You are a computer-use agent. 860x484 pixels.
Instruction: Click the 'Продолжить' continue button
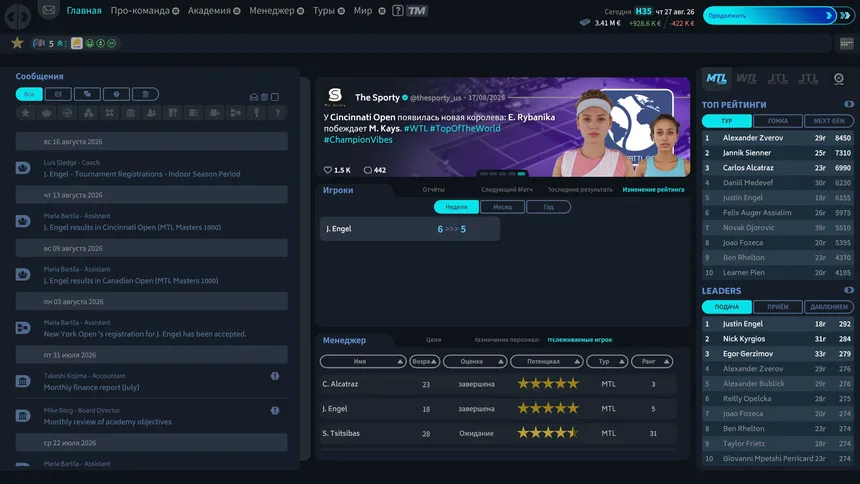point(770,15)
